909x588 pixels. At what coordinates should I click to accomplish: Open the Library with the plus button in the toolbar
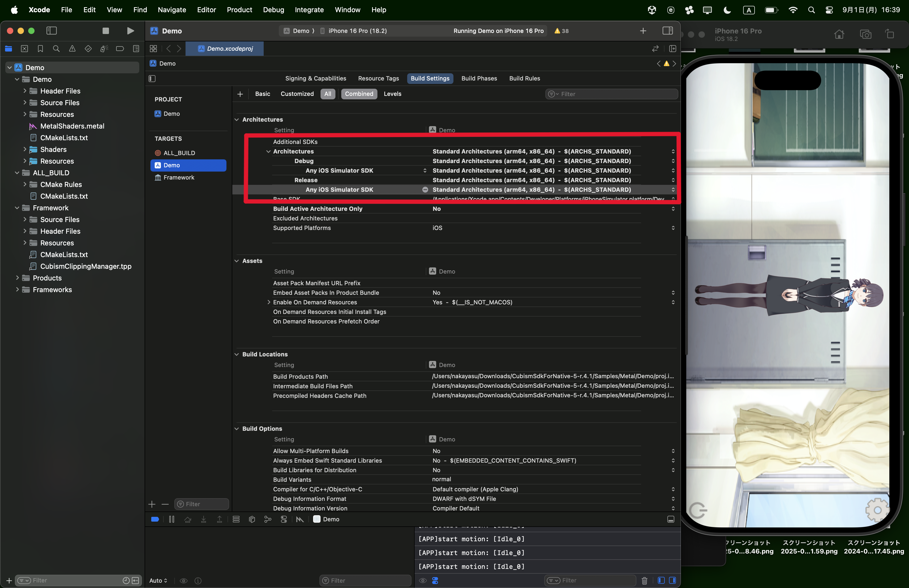[x=643, y=31]
